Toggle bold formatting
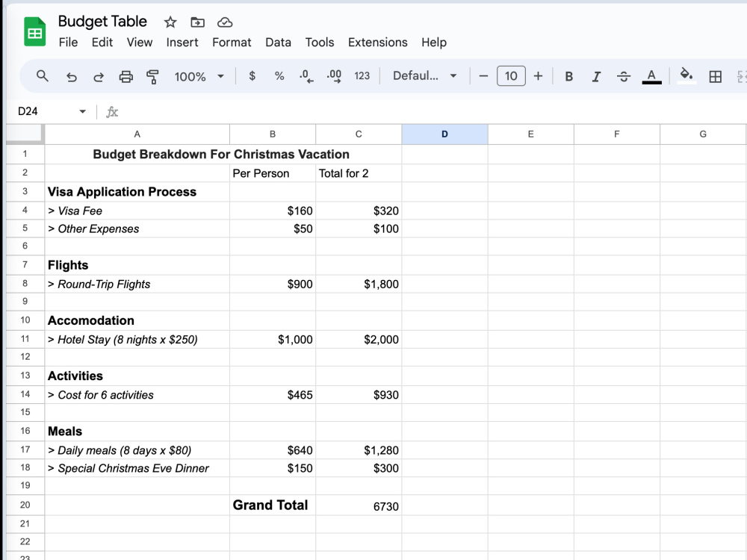 (x=568, y=76)
